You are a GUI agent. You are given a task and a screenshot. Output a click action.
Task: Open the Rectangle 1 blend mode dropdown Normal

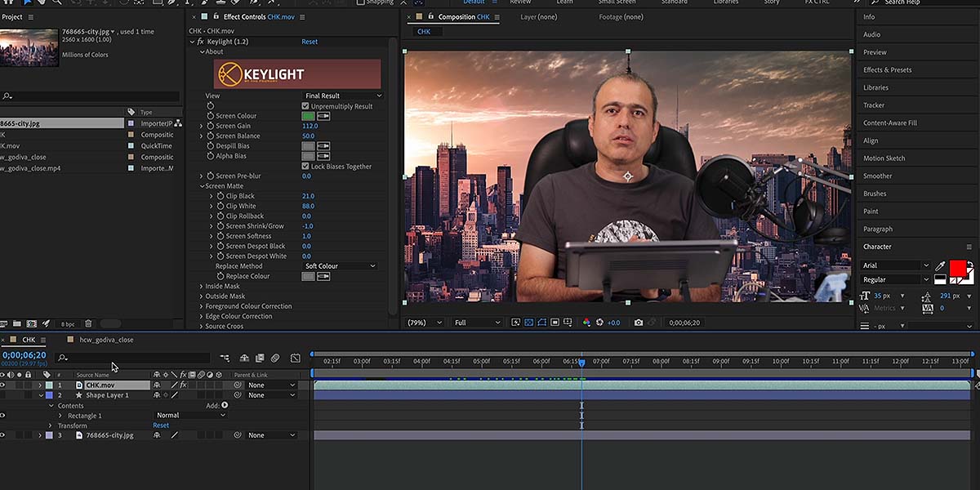[x=190, y=416]
